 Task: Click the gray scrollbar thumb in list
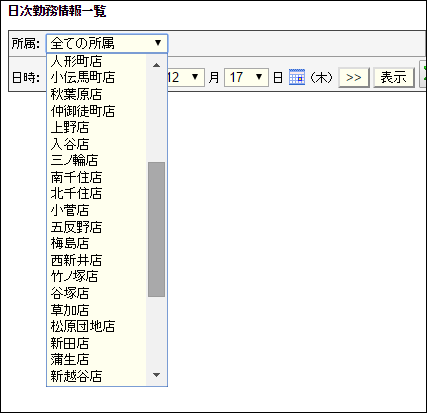pos(156,229)
